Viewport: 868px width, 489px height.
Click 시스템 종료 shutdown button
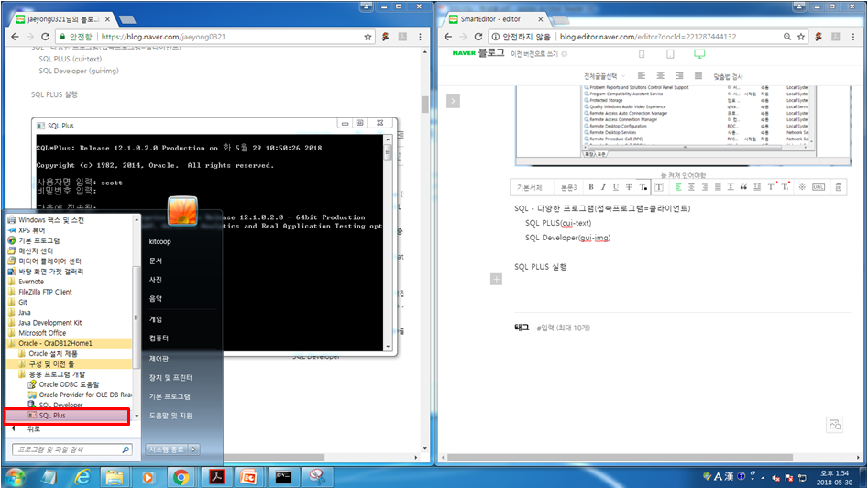point(167,450)
